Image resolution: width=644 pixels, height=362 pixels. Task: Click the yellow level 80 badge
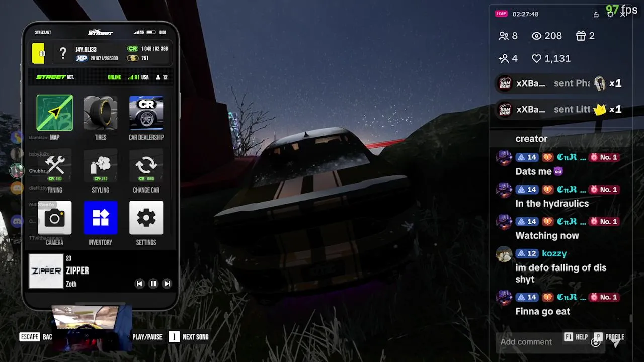[38, 54]
